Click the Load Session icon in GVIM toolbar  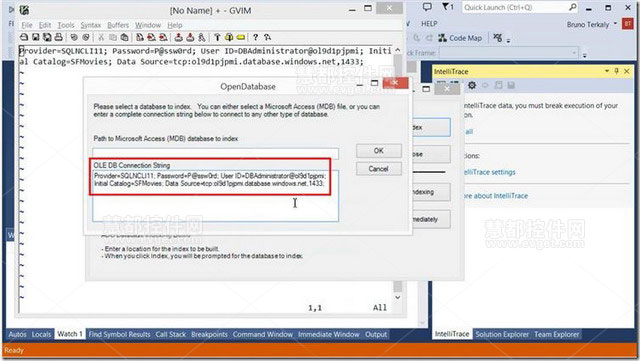point(178,37)
